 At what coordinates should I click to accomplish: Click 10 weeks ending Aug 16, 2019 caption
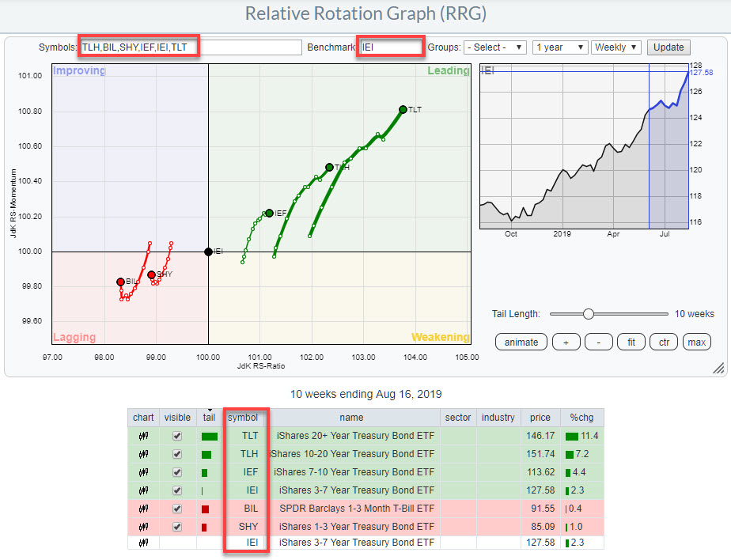[x=366, y=395]
